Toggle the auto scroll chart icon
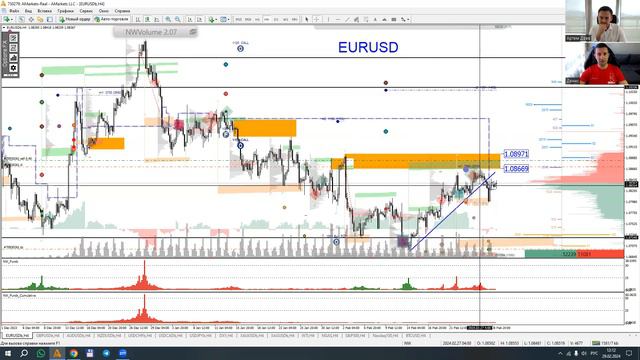 [x=190, y=19]
